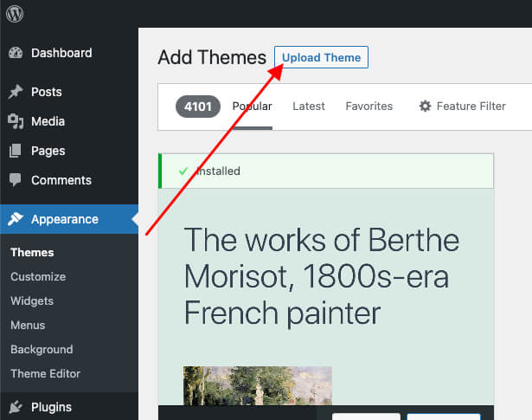Click the WordPress logo icon

tap(15, 14)
